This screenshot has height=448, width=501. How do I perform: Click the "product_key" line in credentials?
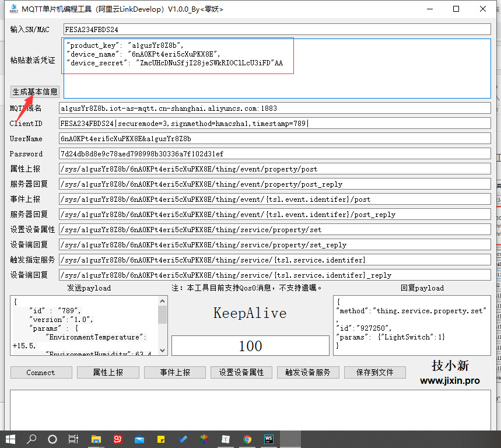pyautogui.click(x=125, y=45)
